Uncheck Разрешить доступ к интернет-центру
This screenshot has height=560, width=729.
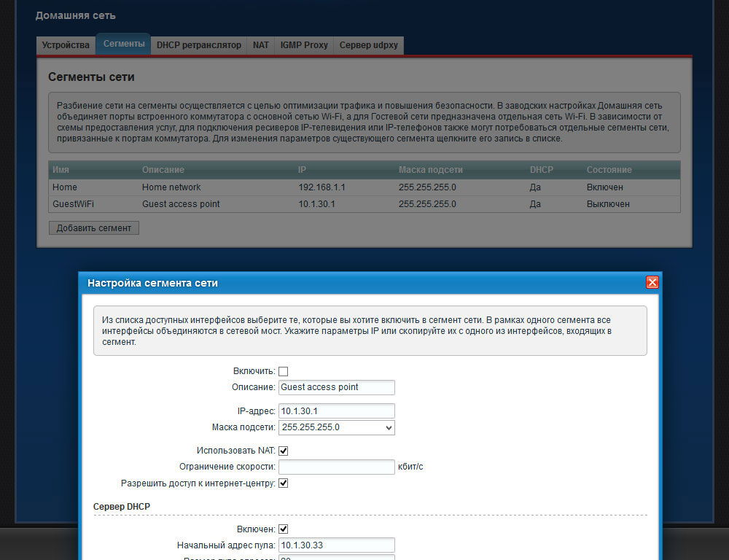pos(283,483)
